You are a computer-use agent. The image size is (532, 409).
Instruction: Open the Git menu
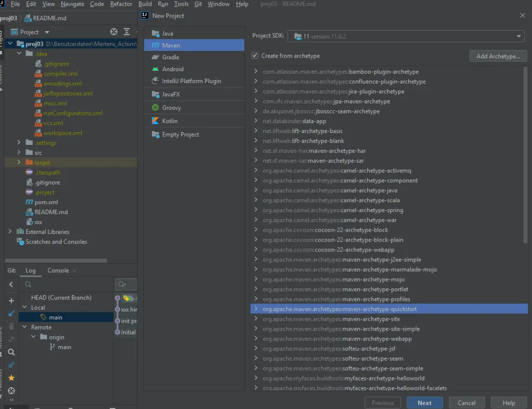[x=198, y=4]
